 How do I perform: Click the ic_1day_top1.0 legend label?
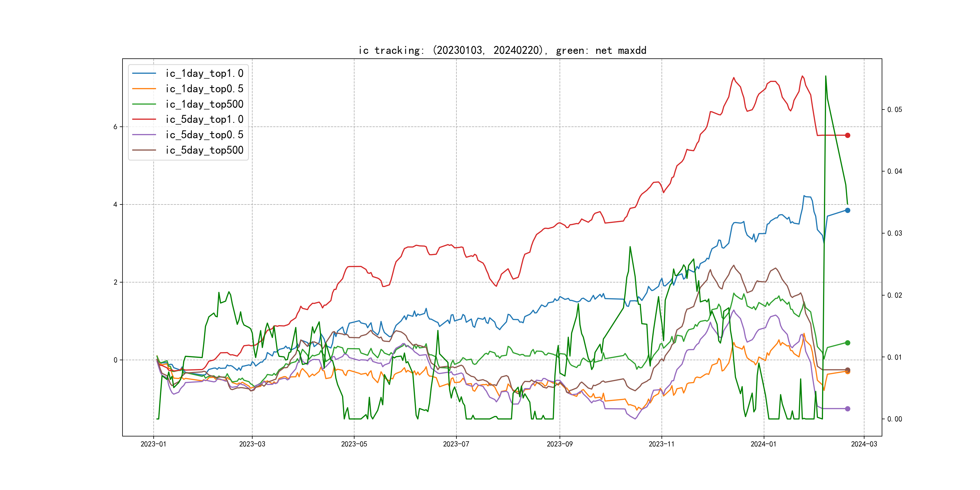coord(204,73)
